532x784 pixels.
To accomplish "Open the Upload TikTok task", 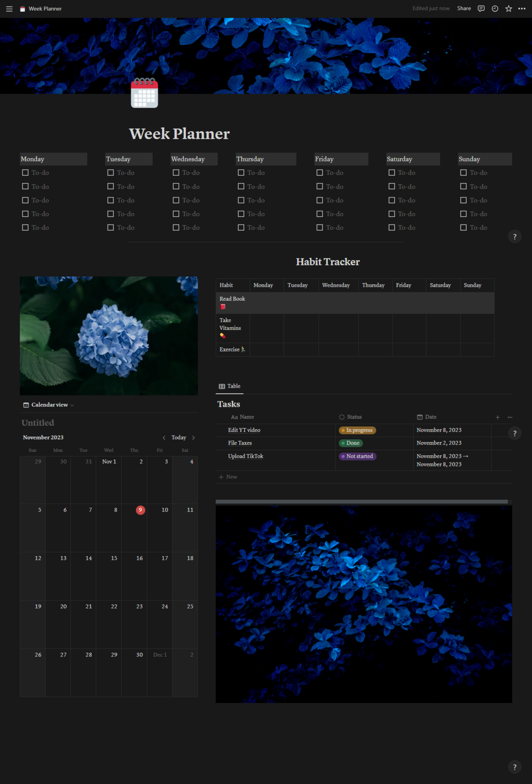I will coord(246,456).
